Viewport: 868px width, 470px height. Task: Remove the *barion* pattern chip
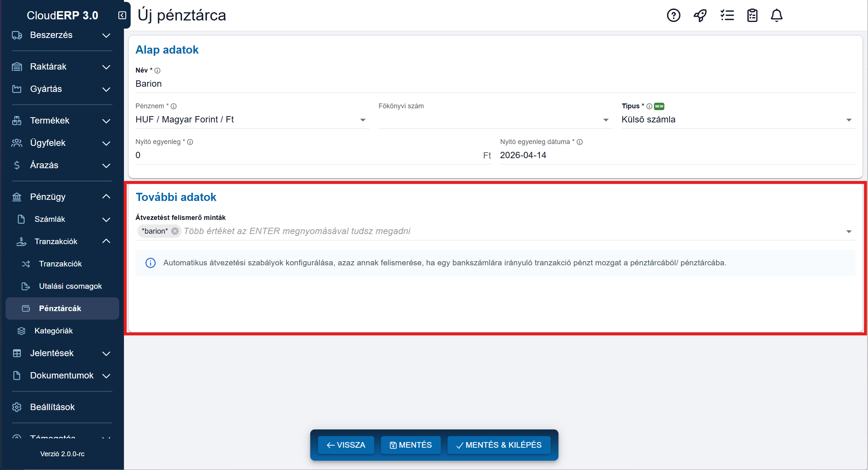coord(175,231)
